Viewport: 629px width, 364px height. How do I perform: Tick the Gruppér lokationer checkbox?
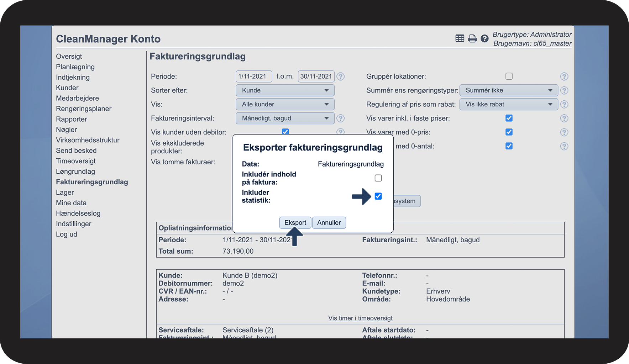click(x=509, y=76)
